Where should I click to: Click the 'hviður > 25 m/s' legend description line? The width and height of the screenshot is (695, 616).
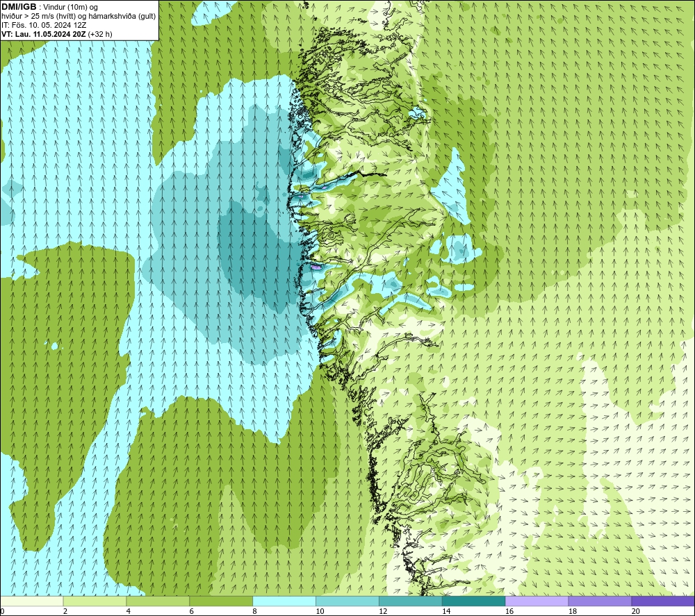[79, 17]
